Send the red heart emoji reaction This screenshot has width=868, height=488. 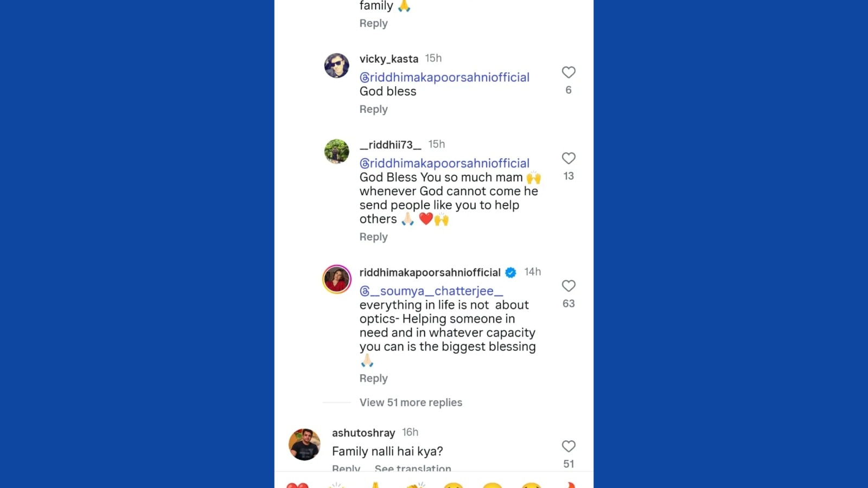coord(297,484)
